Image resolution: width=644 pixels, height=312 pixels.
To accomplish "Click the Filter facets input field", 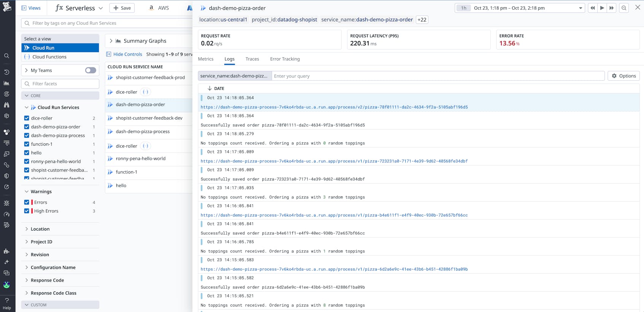I will click(61, 84).
